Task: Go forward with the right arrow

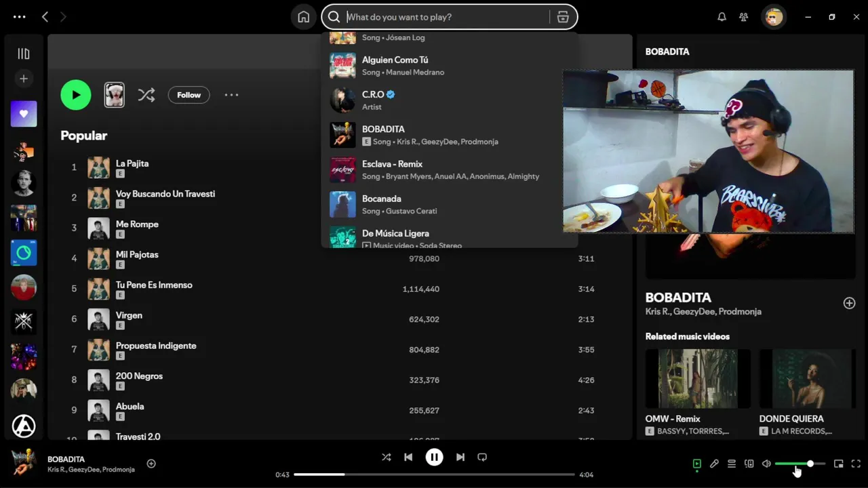Action: click(63, 17)
